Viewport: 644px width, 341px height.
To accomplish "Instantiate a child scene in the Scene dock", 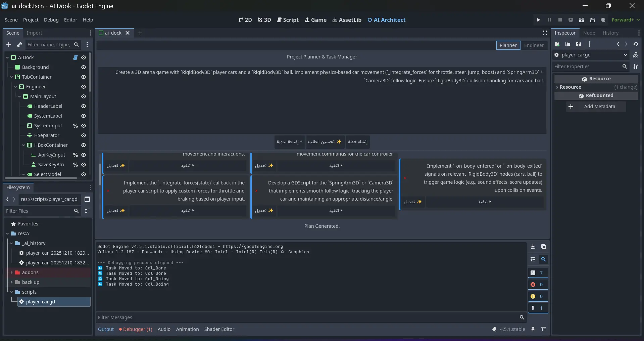I will [19, 45].
